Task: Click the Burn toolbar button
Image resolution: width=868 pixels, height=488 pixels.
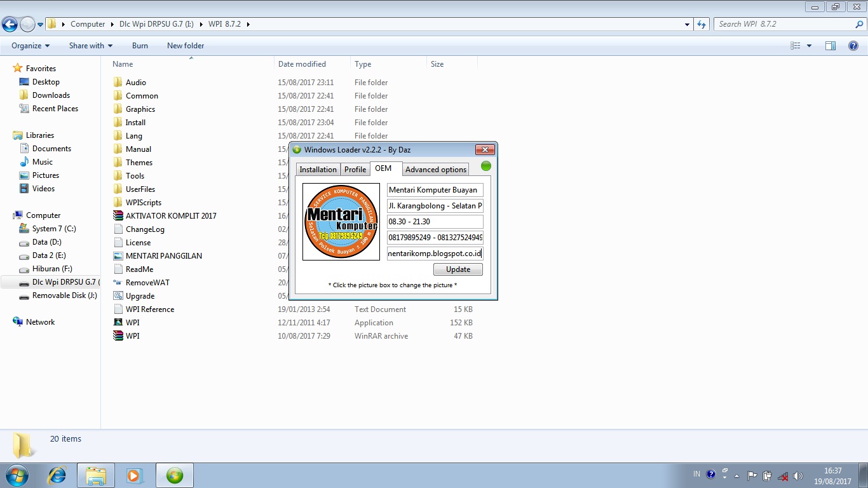Action: point(140,46)
